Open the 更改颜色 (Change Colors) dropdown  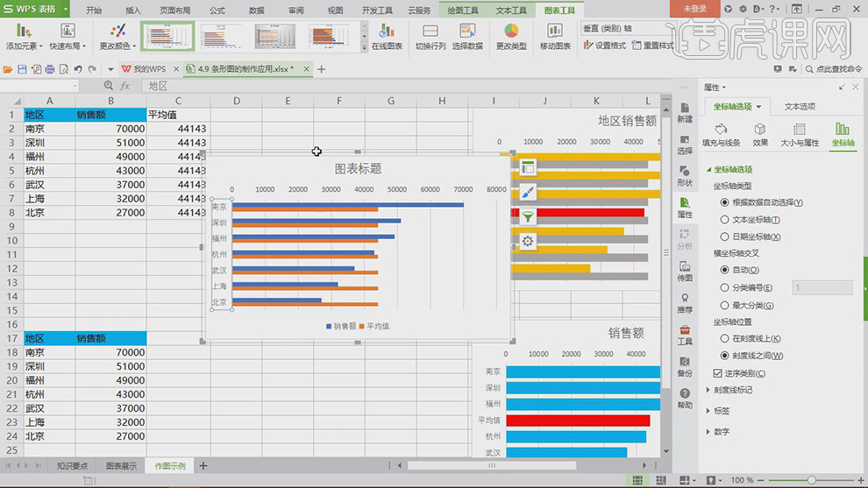tap(117, 37)
